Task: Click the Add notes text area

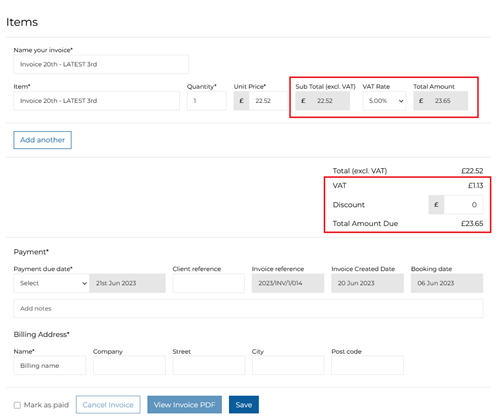Action: point(248,308)
